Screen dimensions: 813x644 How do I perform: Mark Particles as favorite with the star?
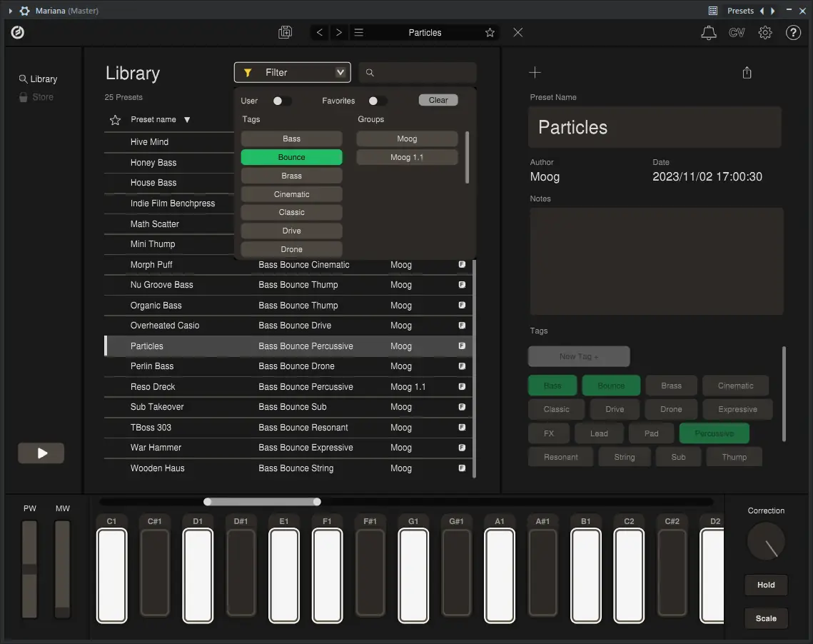[490, 32]
